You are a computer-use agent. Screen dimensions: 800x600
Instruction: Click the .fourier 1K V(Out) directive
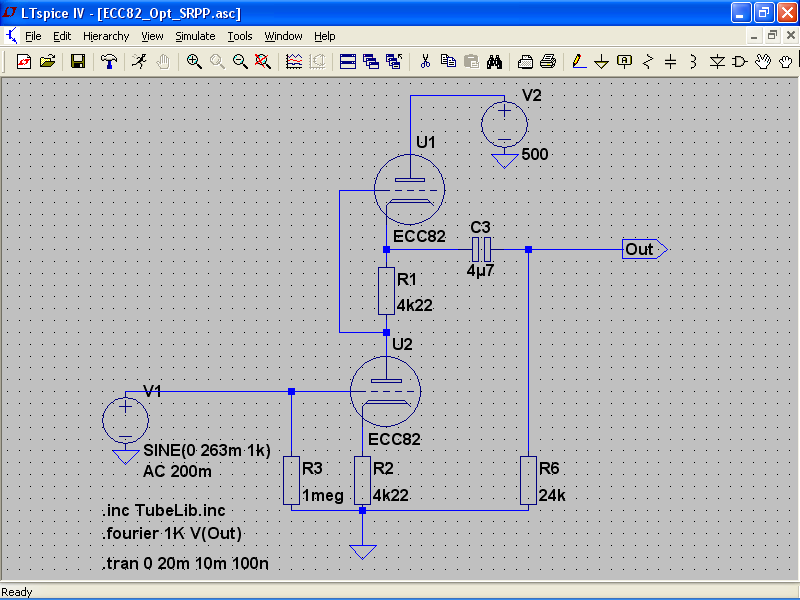point(171,534)
